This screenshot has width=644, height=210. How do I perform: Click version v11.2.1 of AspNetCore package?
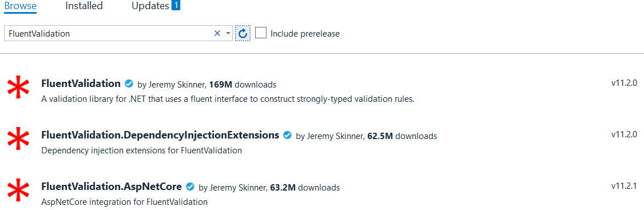[624, 186]
